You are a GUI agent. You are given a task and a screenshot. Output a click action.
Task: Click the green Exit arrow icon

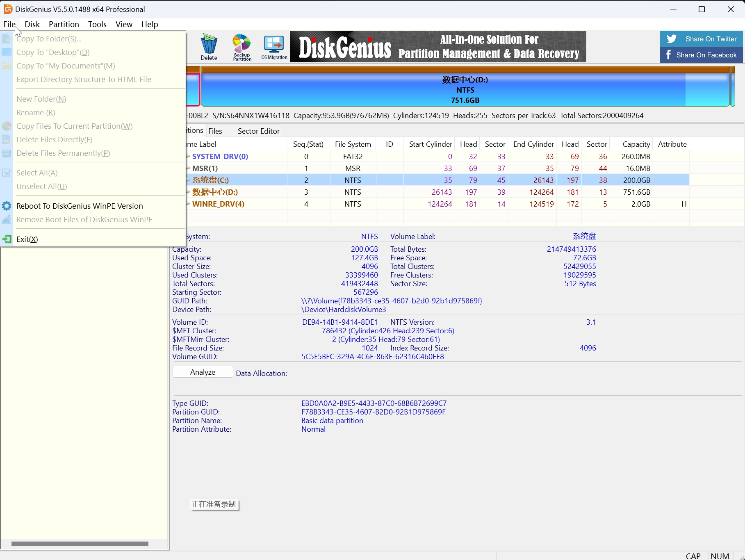pos(7,239)
